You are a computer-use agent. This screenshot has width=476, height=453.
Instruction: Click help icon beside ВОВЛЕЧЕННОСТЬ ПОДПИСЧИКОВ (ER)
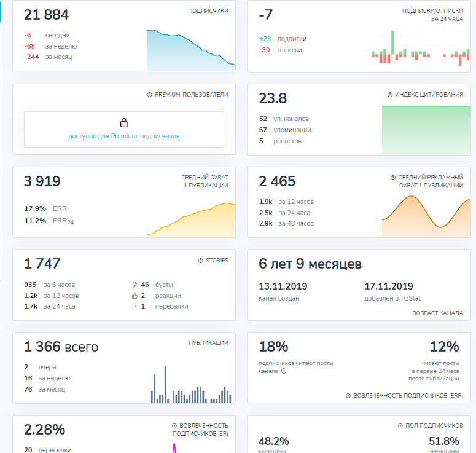click(174, 426)
